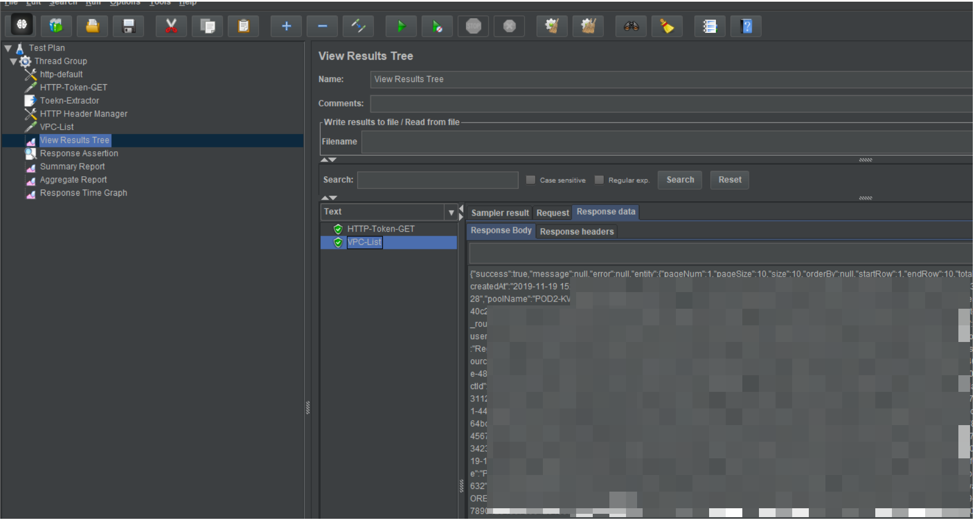Switch to the Request tab

(552, 213)
